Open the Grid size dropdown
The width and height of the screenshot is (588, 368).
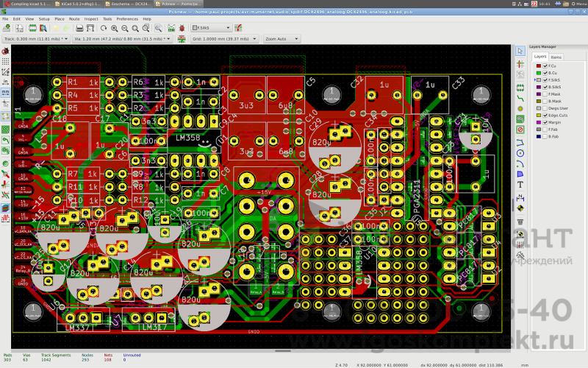coord(224,39)
